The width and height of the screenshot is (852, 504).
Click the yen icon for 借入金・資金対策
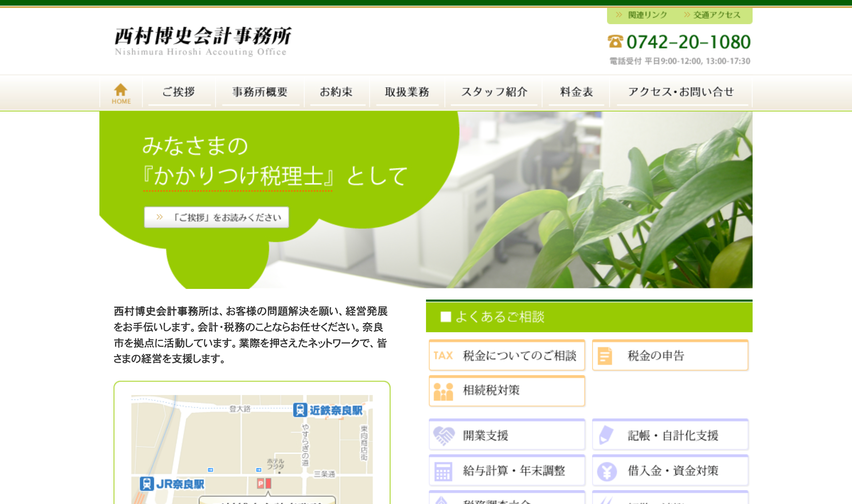click(606, 471)
